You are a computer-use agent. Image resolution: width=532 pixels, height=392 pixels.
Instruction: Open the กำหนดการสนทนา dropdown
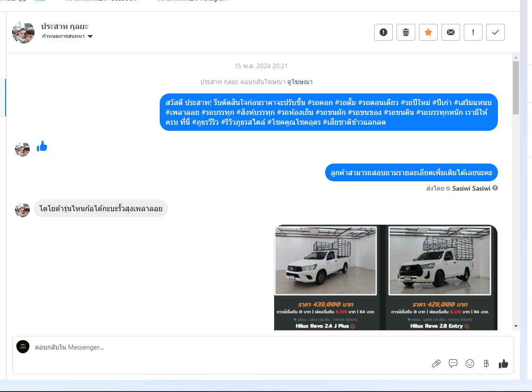click(x=67, y=36)
